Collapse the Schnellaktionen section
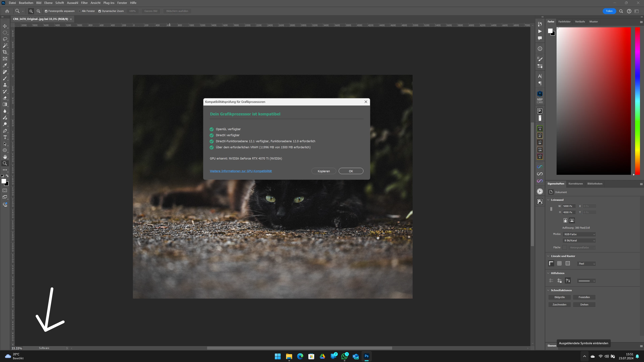This screenshot has height=362, width=644. 548,290
